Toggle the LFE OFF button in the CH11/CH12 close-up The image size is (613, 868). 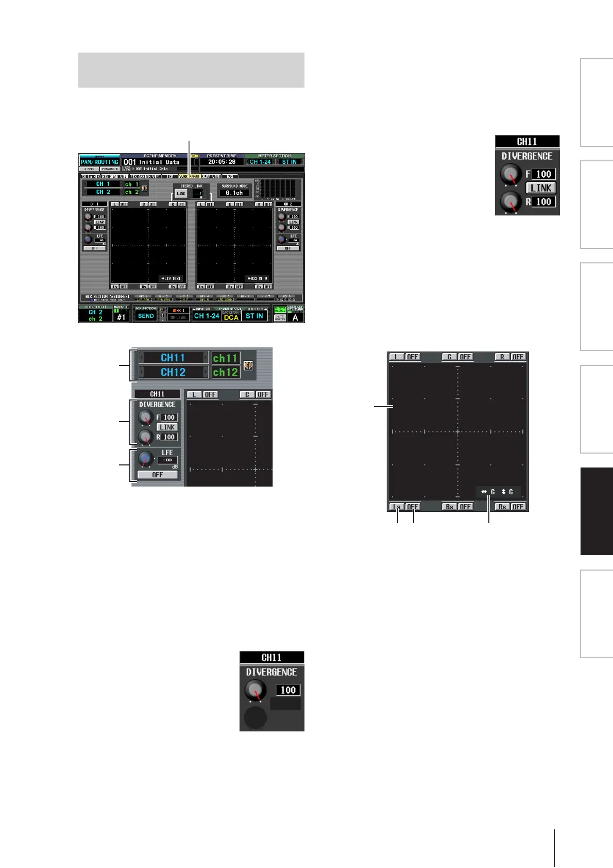tap(158, 475)
